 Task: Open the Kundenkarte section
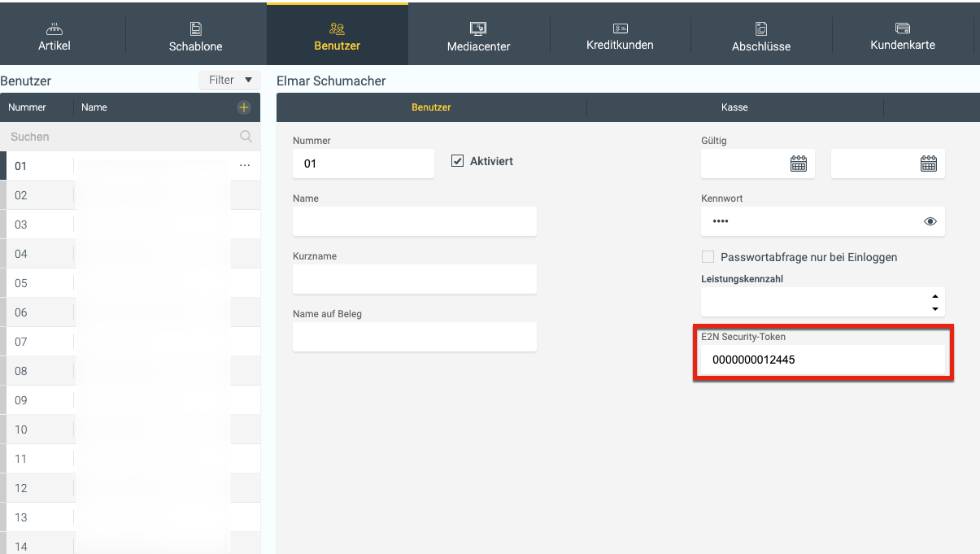click(902, 37)
